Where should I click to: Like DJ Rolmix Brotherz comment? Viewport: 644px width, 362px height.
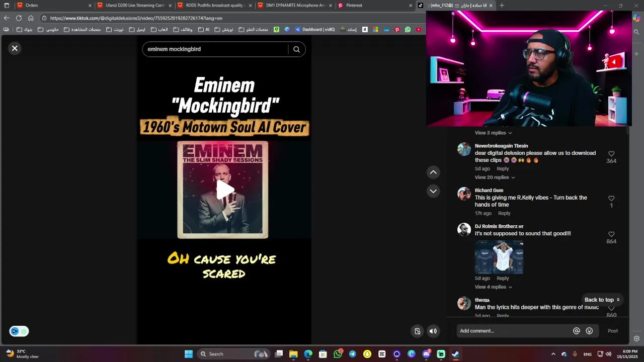click(611, 234)
